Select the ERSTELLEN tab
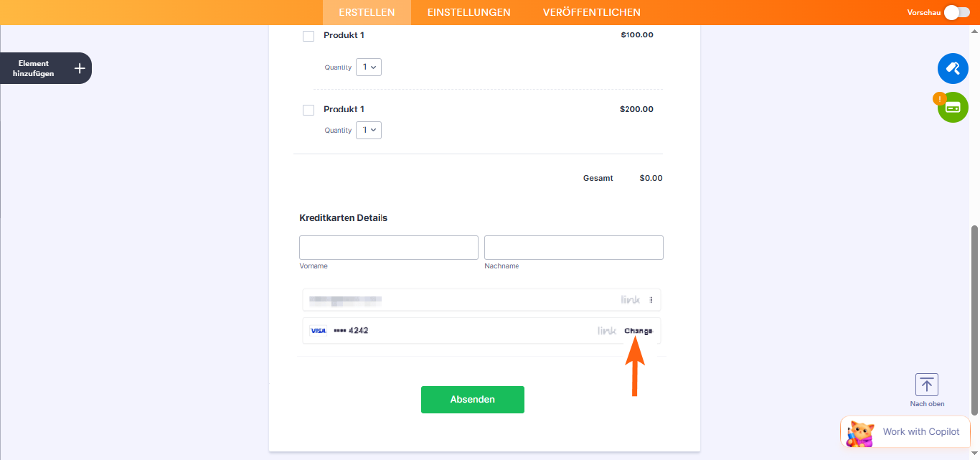The image size is (980, 460). click(367, 12)
